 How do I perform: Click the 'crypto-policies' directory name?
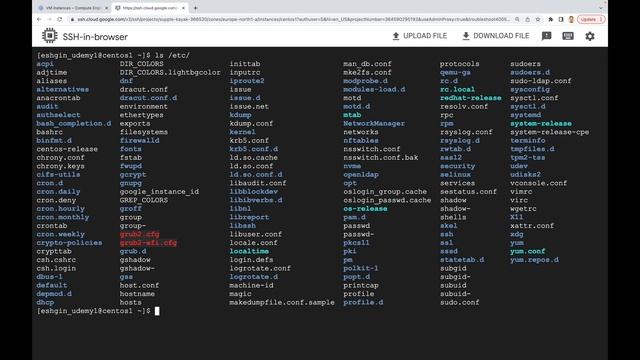(69, 243)
